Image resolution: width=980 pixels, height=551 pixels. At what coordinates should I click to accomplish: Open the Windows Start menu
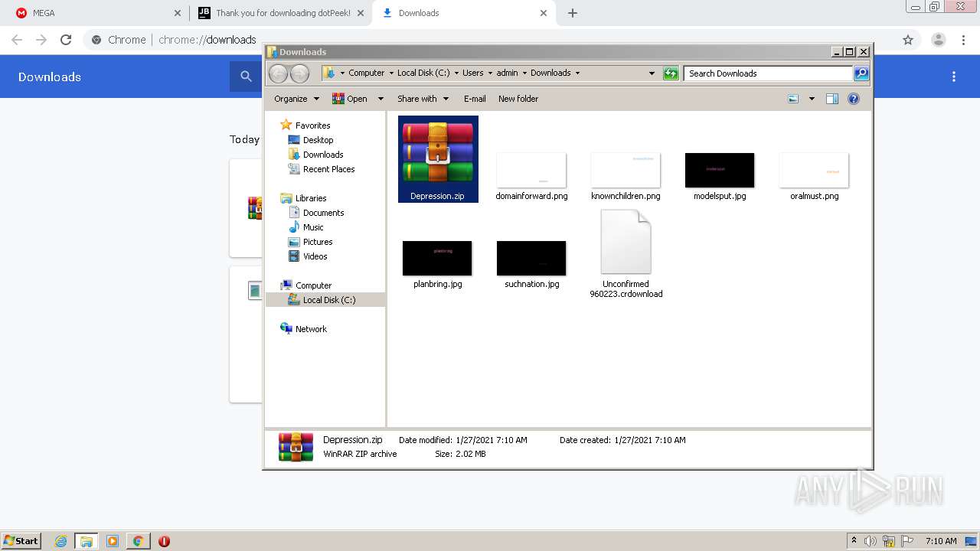click(x=21, y=541)
